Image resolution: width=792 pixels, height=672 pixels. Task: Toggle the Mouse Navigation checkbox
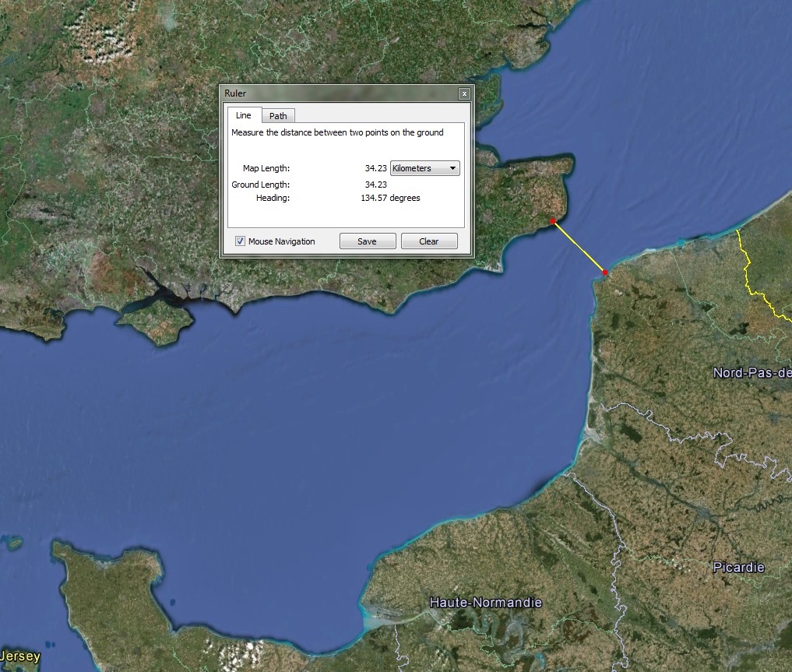240,241
